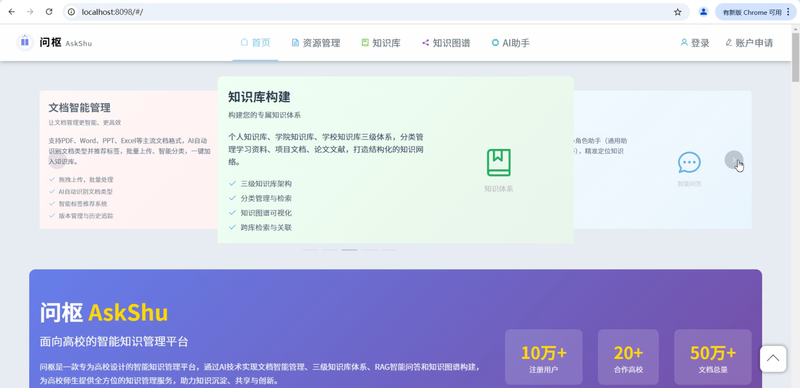Click the 智能问答 chat bubble icon
The height and width of the screenshot is (388, 800).
(689, 163)
